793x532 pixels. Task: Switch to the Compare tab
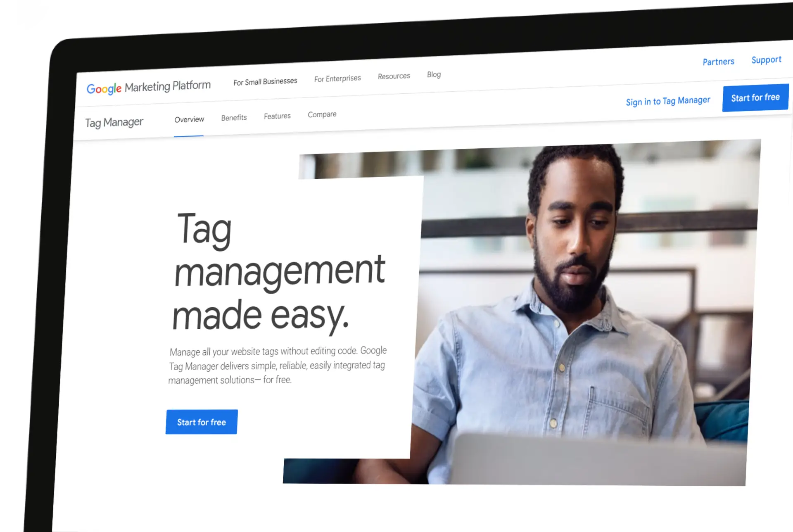322,114
